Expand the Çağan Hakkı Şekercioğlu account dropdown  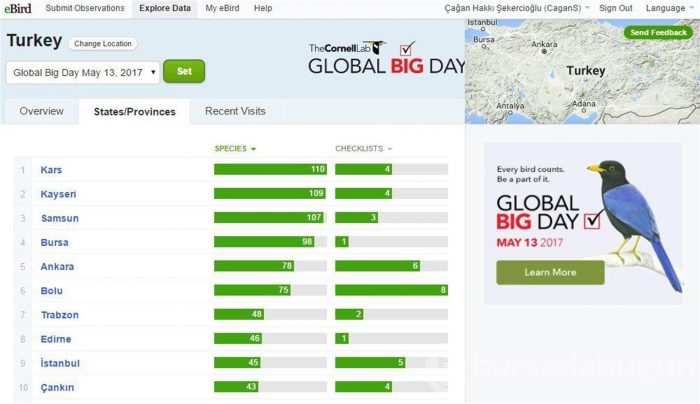point(517,8)
